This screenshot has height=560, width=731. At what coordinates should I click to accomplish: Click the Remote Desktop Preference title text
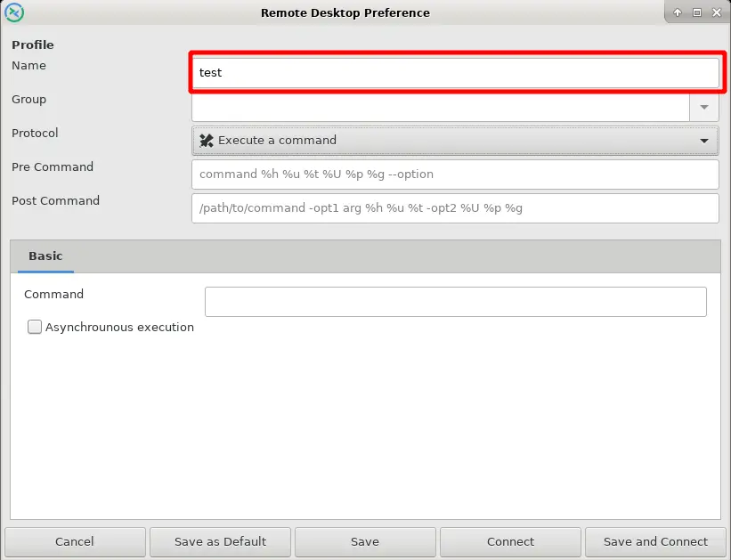point(345,12)
